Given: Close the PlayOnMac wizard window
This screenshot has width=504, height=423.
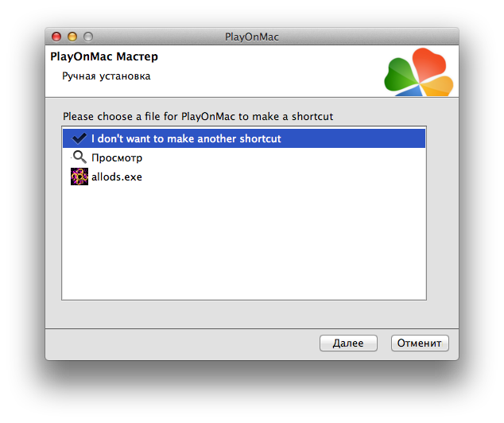Looking at the screenshot, I should click(x=56, y=37).
